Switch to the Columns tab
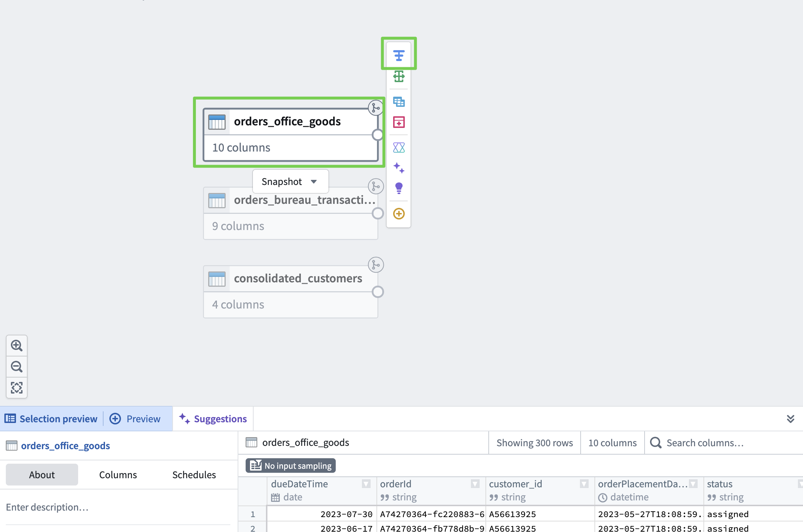This screenshot has width=803, height=532. [x=118, y=475]
